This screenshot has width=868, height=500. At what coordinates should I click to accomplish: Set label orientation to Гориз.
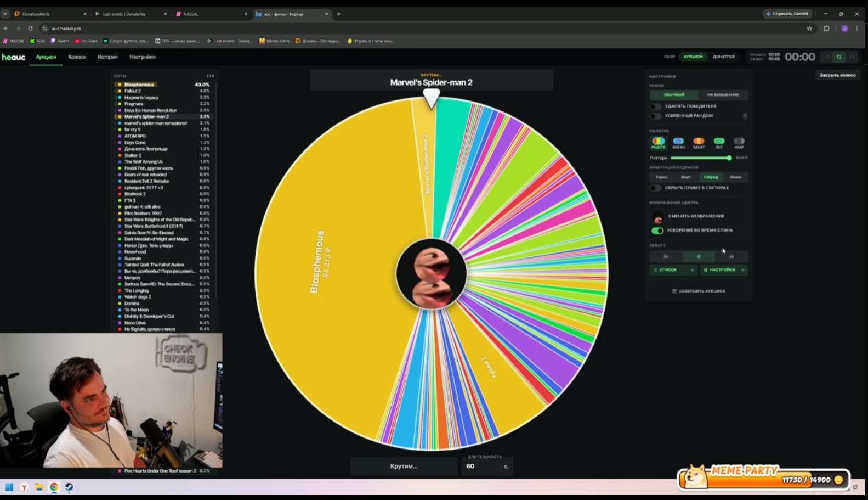pyautogui.click(x=662, y=177)
